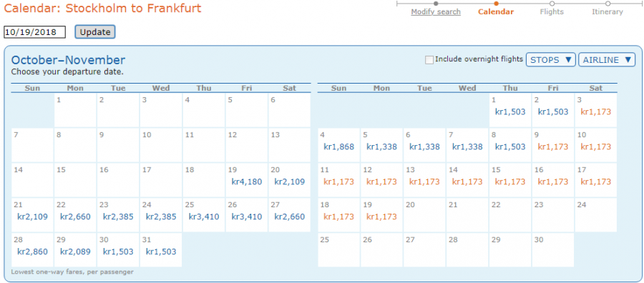
Task: Enable the Include overnight flights checkbox
Action: coord(429,60)
